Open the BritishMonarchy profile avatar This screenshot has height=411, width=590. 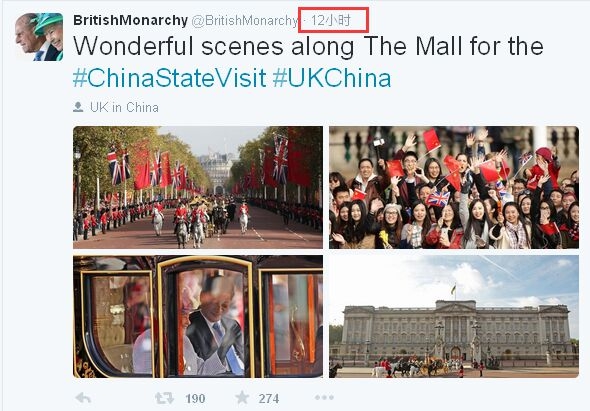point(39,37)
